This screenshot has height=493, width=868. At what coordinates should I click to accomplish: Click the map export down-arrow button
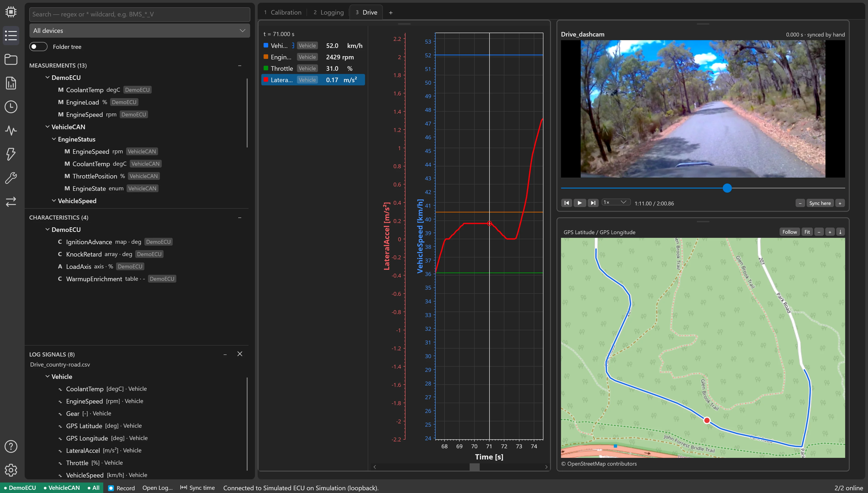840,232
